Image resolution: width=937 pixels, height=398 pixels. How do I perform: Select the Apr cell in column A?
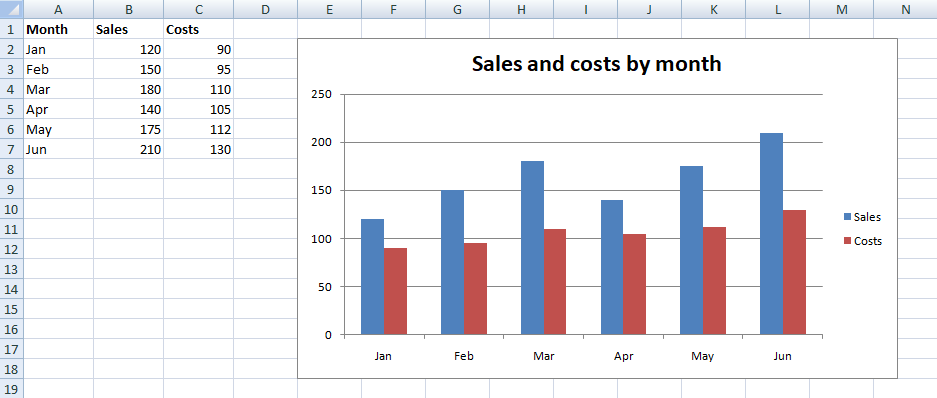[x=59, y=109]
